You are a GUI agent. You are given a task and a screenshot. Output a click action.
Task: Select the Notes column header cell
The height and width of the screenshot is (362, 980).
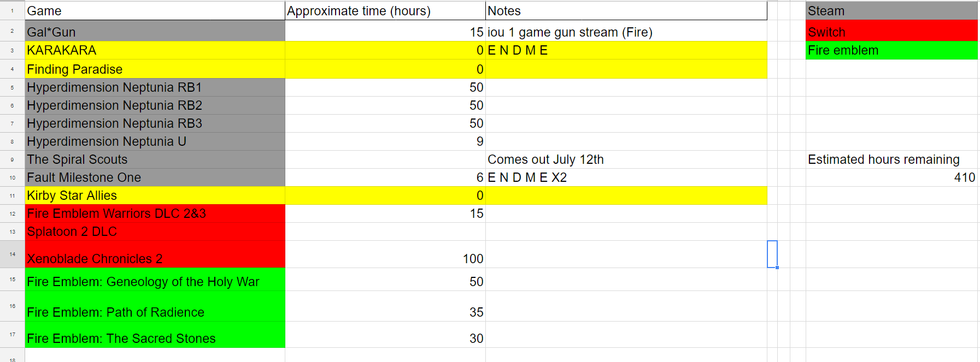tap(626, 11)
